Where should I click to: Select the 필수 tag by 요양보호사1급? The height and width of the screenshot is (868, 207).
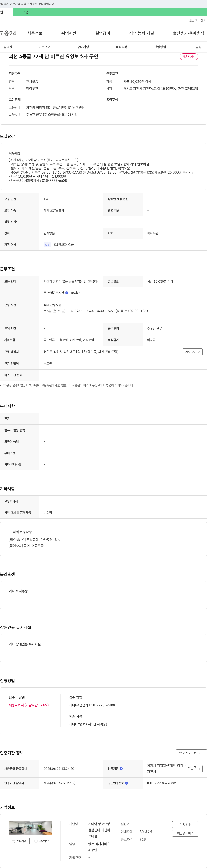tap(47, 245)
